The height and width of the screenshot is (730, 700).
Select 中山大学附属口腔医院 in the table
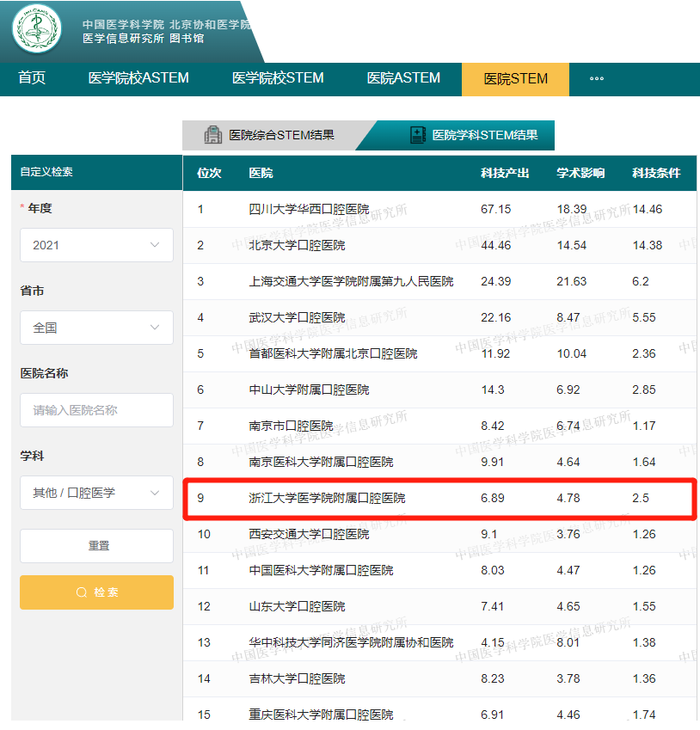click(x=309, y=390)
